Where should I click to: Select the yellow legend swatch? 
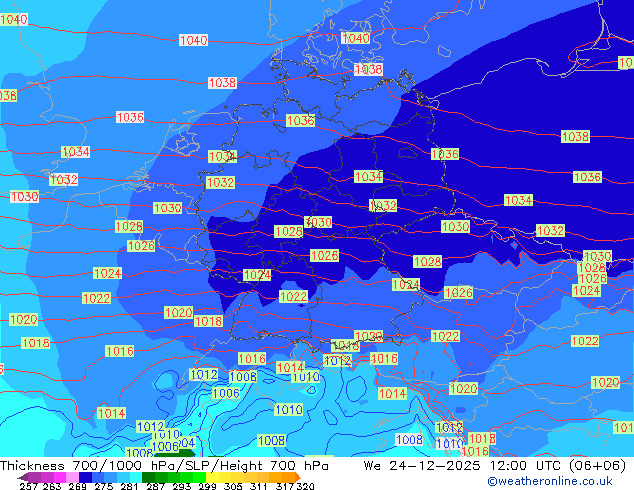(x=212, y=477)
